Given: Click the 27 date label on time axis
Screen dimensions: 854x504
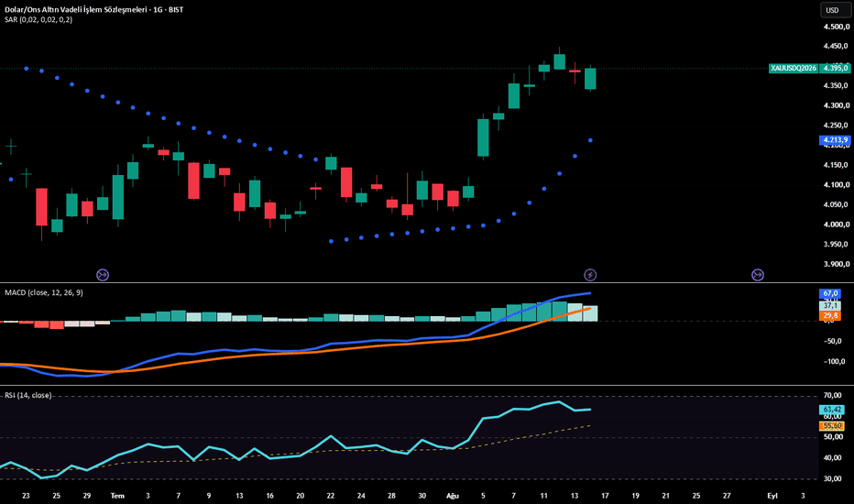Looking at the screenshot, I should (727, 496).
